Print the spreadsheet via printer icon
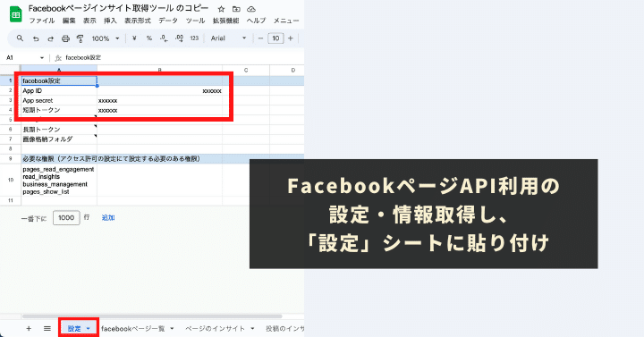Screen dimensions: 644x337 click(x=65, y=38)
